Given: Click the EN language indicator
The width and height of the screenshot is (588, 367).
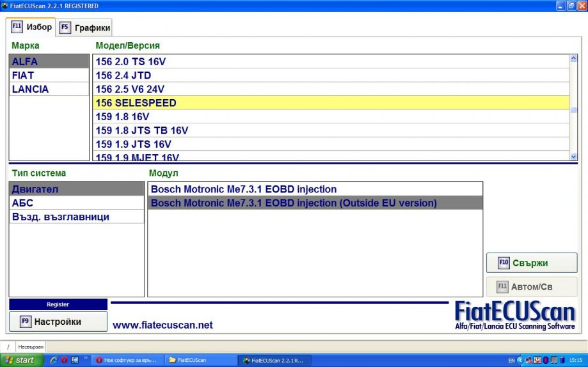Looking at the screenshot, I should 511,361.
